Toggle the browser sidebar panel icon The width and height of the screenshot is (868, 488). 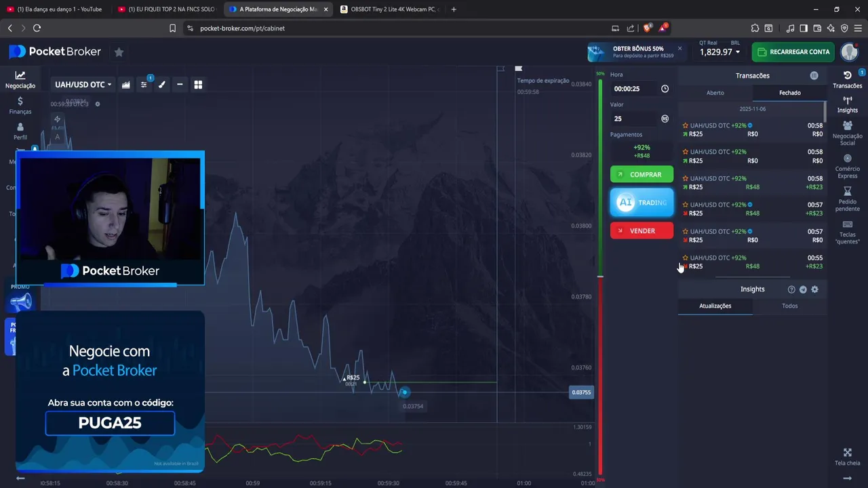pos(804,28)
